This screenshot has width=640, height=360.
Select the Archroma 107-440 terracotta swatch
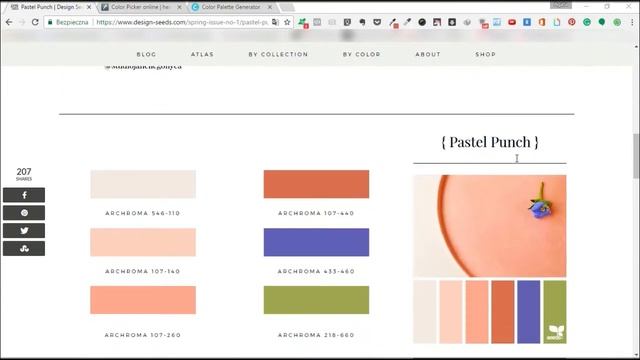316,184
